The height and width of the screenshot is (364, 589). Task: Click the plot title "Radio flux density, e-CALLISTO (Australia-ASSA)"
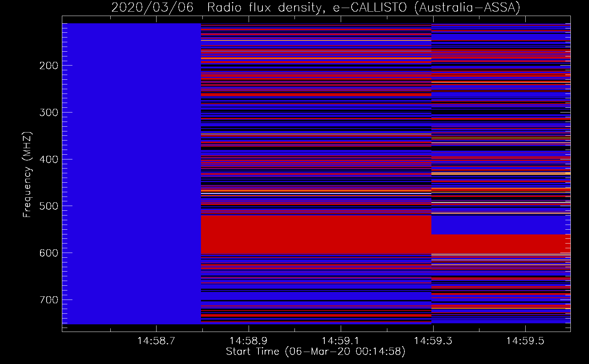pos(363,7)
